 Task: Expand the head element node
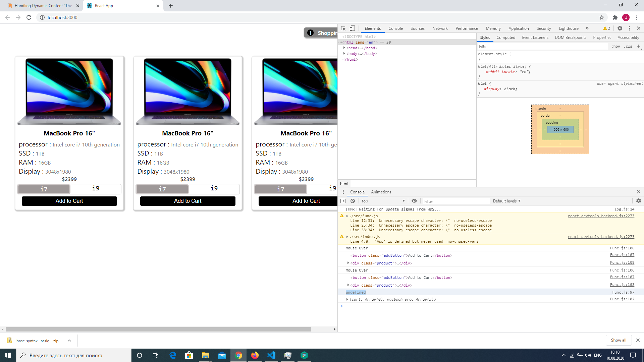tap(344, 48)
